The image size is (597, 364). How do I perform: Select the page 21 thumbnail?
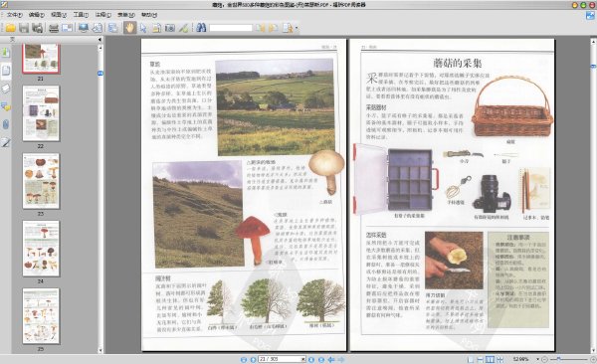[41, 59]
